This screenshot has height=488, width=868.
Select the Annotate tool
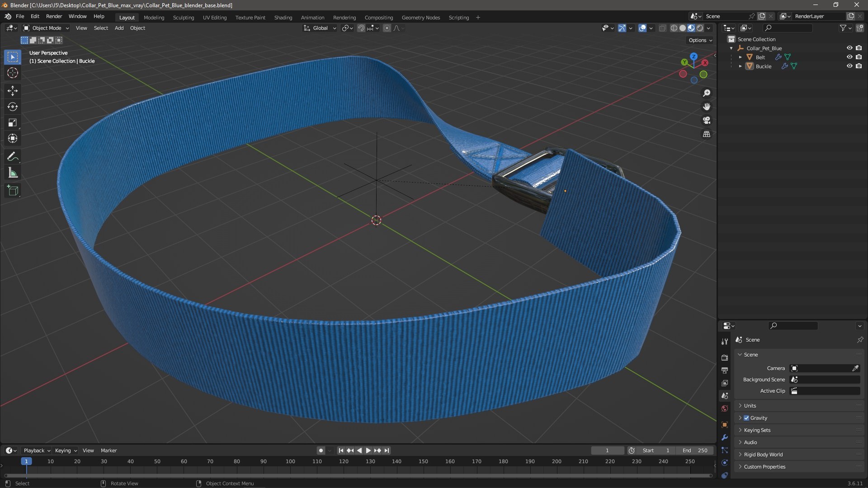click(x=13, y=157)
